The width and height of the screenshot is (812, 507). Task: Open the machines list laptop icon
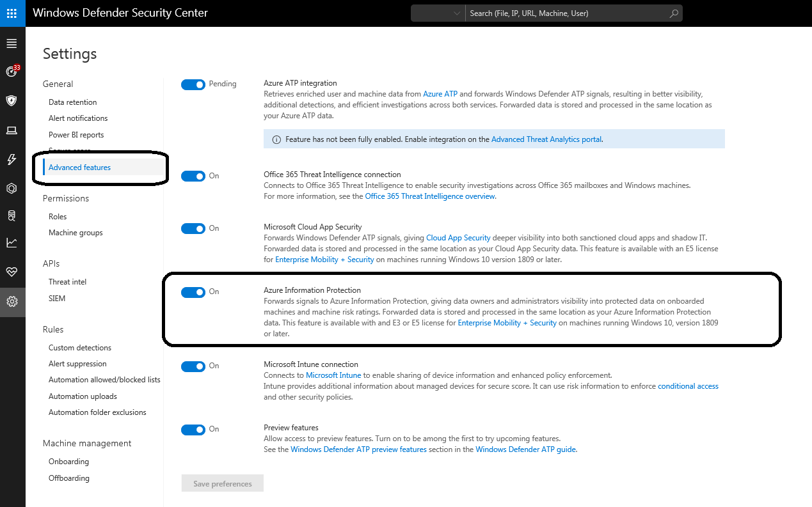(12, 130)
